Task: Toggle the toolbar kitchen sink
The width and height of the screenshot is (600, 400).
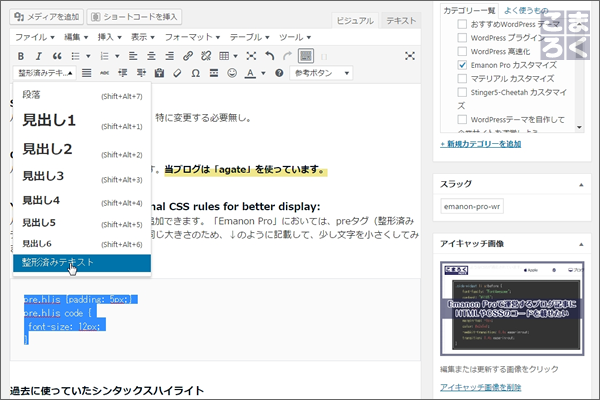Action: coord(306,56)
